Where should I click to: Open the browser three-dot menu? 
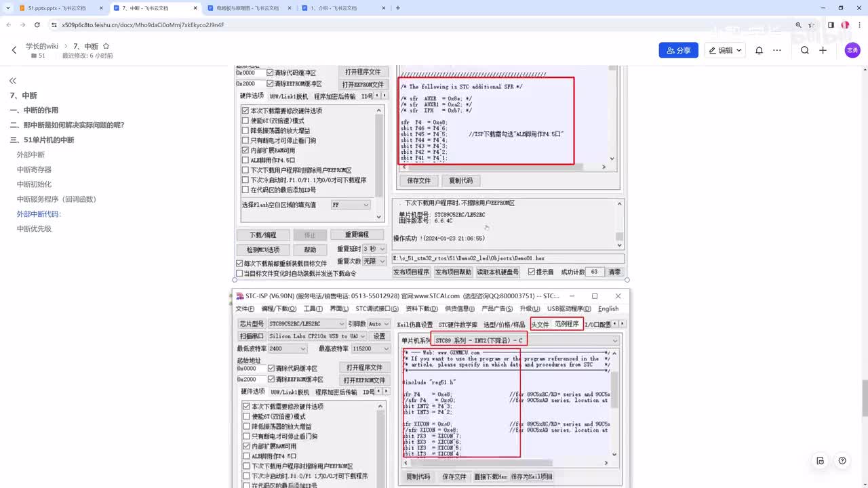pyautogui.click(x=859, y=25)
